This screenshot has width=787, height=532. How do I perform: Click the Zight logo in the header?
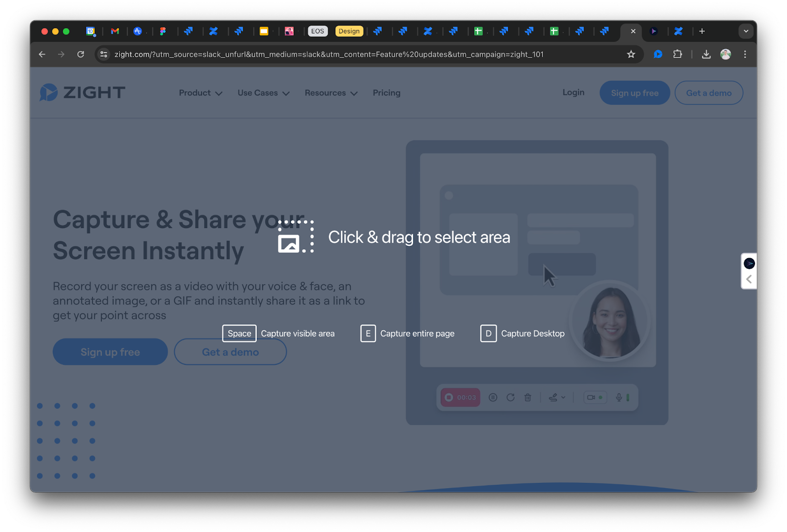pos(83,92)
